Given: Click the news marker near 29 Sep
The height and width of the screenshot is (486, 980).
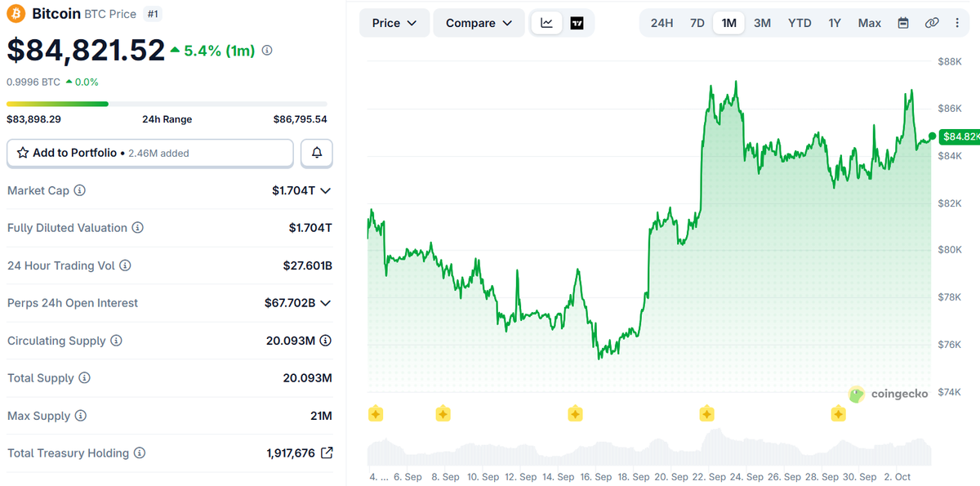Looking at the screenshot, I should [x=839, y=414].
